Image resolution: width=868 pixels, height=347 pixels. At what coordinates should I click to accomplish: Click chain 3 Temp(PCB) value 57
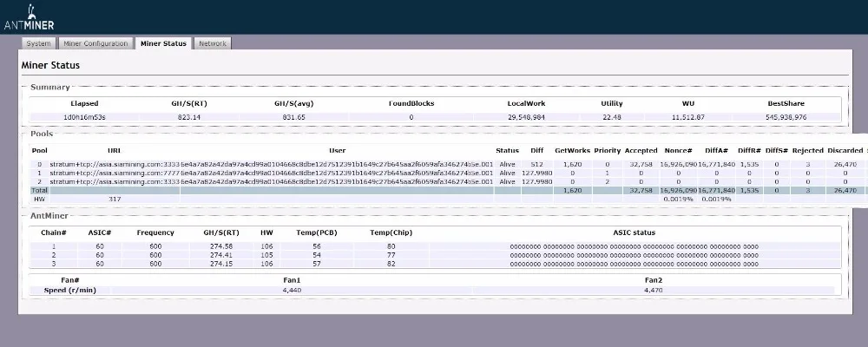[317, 264]
